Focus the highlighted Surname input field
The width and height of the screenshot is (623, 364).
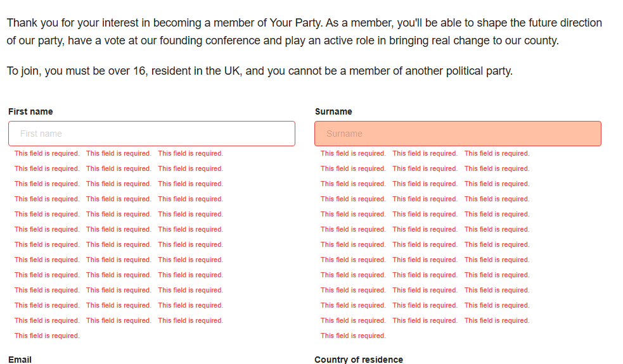click(458, 134)
